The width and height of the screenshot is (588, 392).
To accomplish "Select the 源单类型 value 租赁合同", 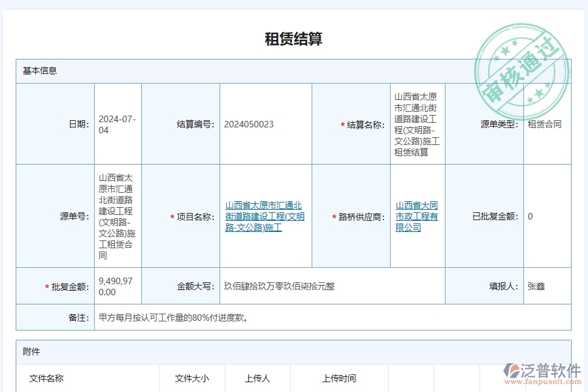I will (546, 123).
